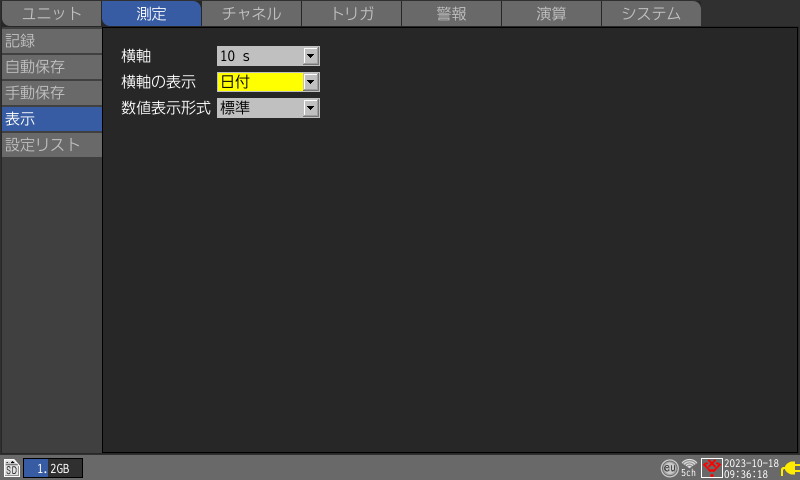Expand the 横軸の表示 dropdown set to 日付
Viewport: 800px width, 480px height.
(x=268, y=82)
